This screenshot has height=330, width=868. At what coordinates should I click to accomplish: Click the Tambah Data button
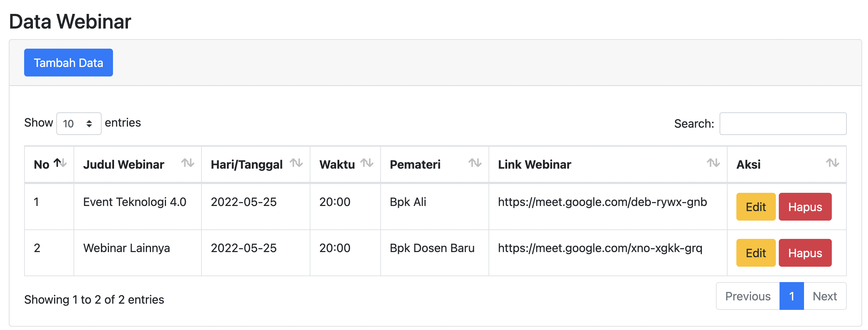tap(68, 62)
